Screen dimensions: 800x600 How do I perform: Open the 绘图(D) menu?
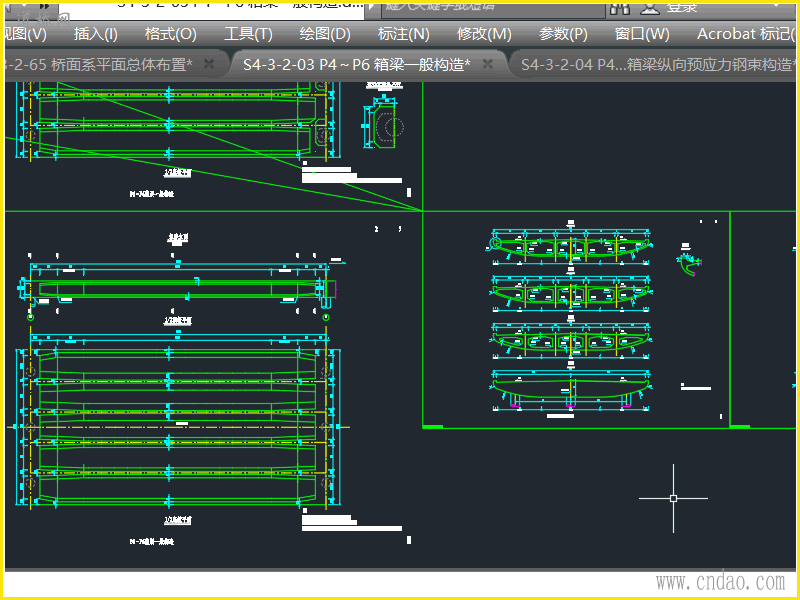click(x=325, y=34)
